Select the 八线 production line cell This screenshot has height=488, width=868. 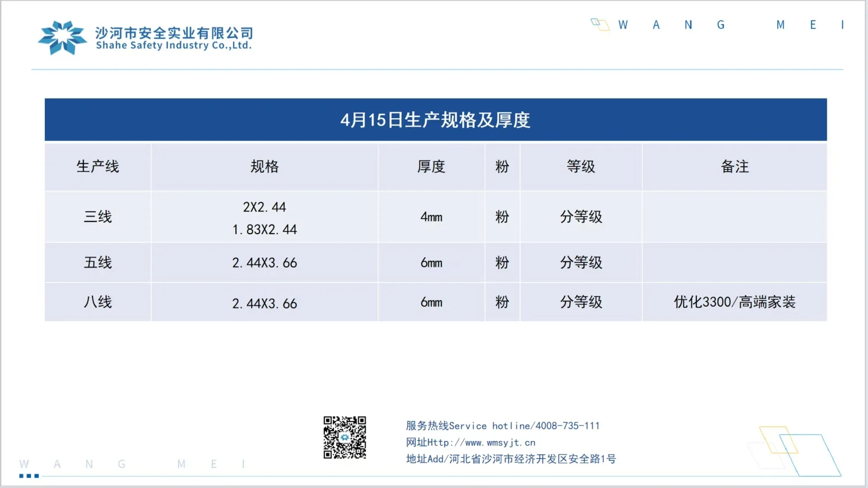click(98, 302)
